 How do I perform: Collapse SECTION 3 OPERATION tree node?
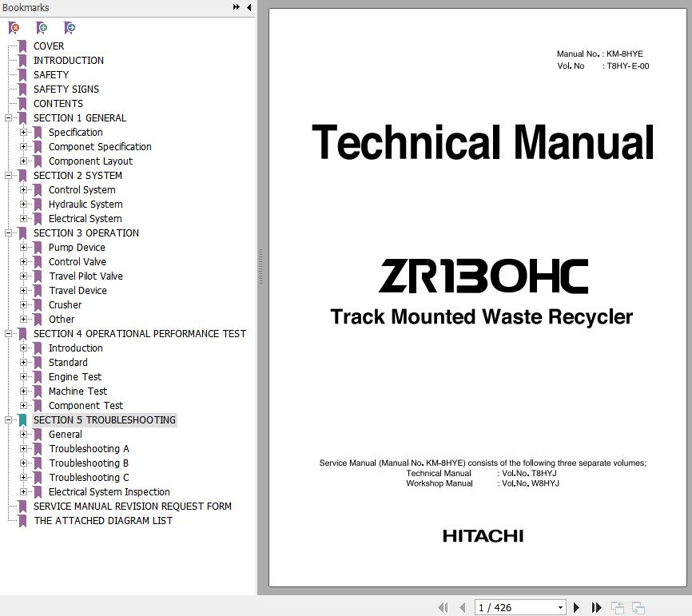click(8, 233)
